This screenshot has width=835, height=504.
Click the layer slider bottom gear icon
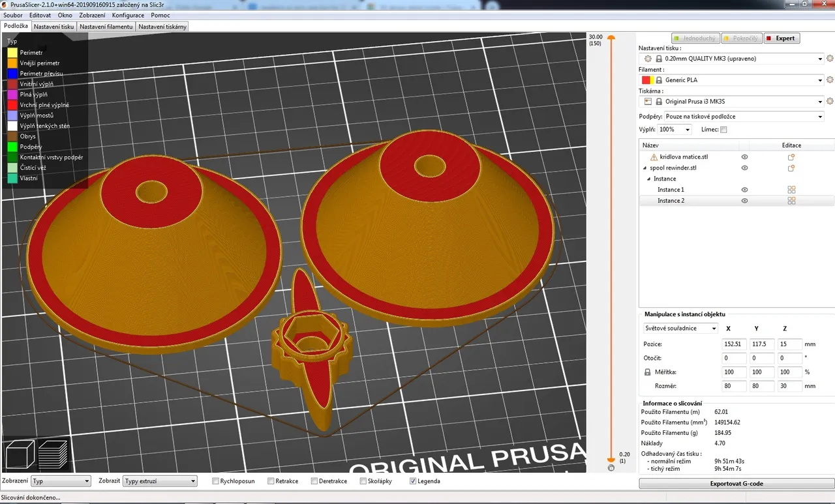611,468
